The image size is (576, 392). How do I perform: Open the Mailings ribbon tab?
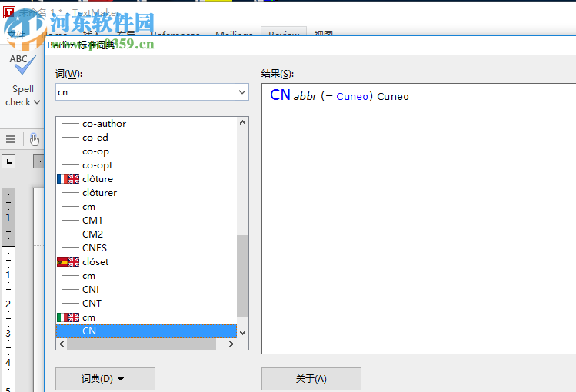pyautogui.click(x=234, y=34)
